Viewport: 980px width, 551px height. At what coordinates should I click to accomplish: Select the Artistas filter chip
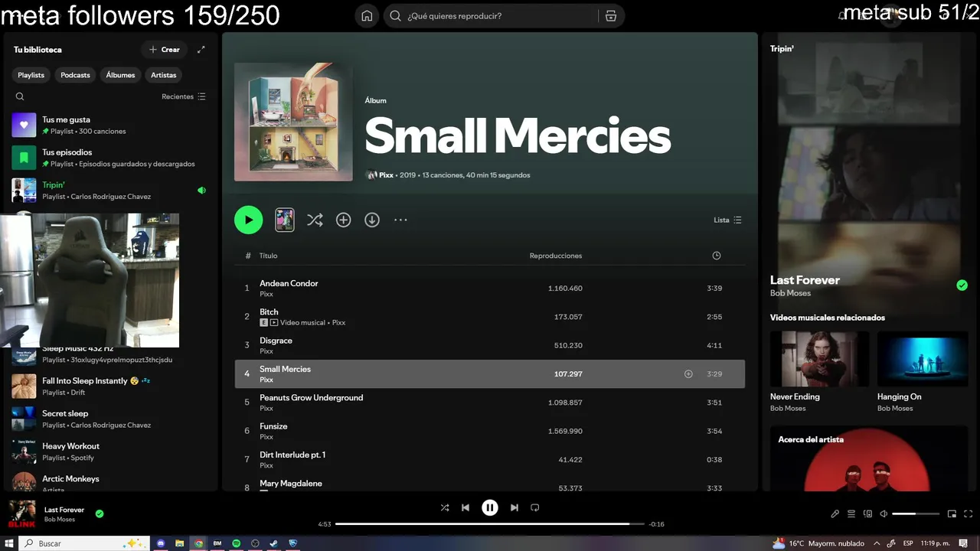(164, 75)
